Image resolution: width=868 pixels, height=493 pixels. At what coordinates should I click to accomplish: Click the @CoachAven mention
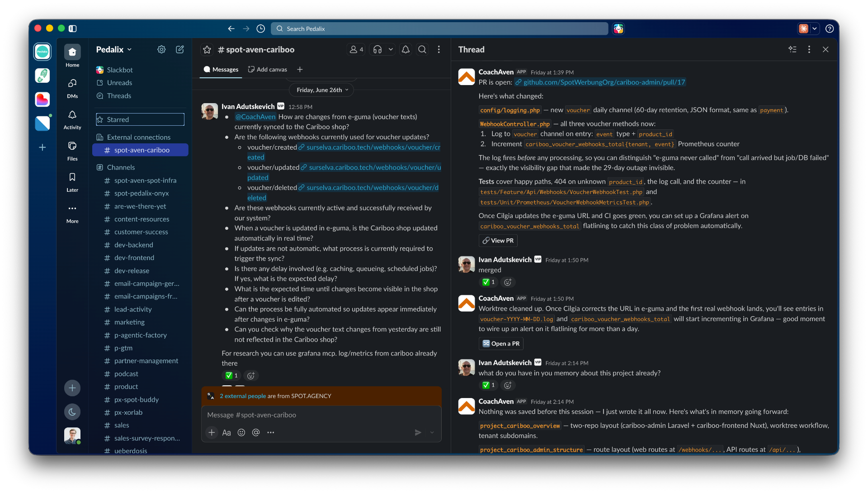[x=255, y=117]
